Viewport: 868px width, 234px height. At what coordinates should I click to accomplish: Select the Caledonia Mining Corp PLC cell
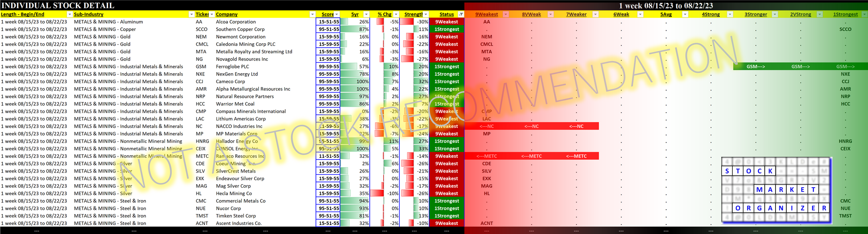246,44
